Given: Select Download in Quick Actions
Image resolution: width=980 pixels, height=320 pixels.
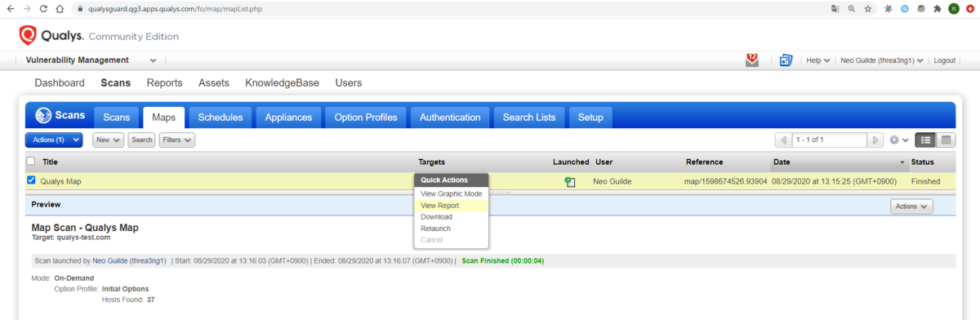Looking at the screenshot, I should [451, 217].
